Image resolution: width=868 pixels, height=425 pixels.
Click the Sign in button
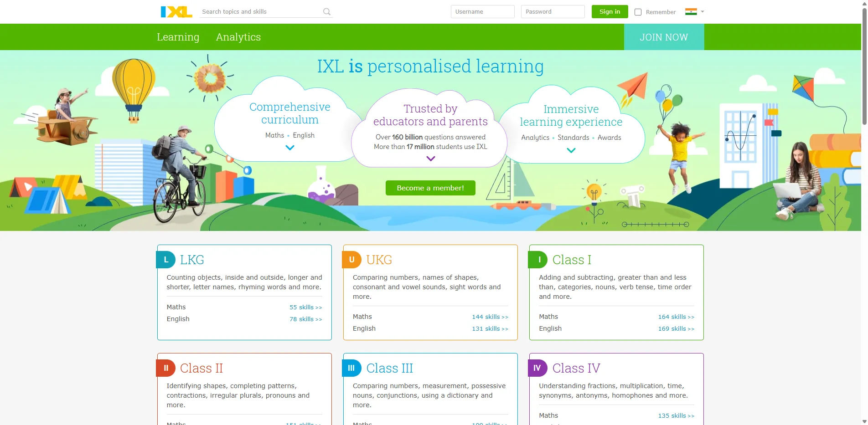click(x=610, y=11)
